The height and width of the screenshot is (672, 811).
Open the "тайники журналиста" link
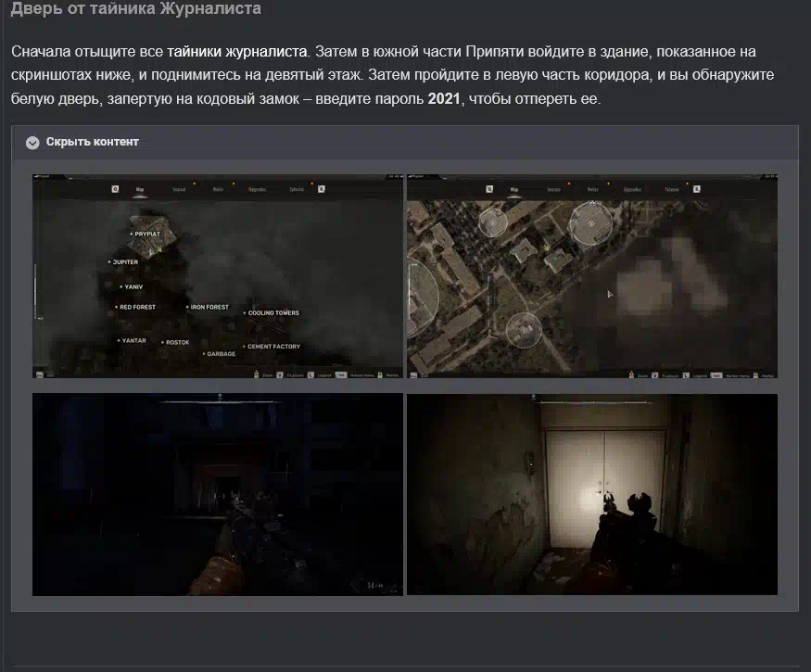[237, 52]
